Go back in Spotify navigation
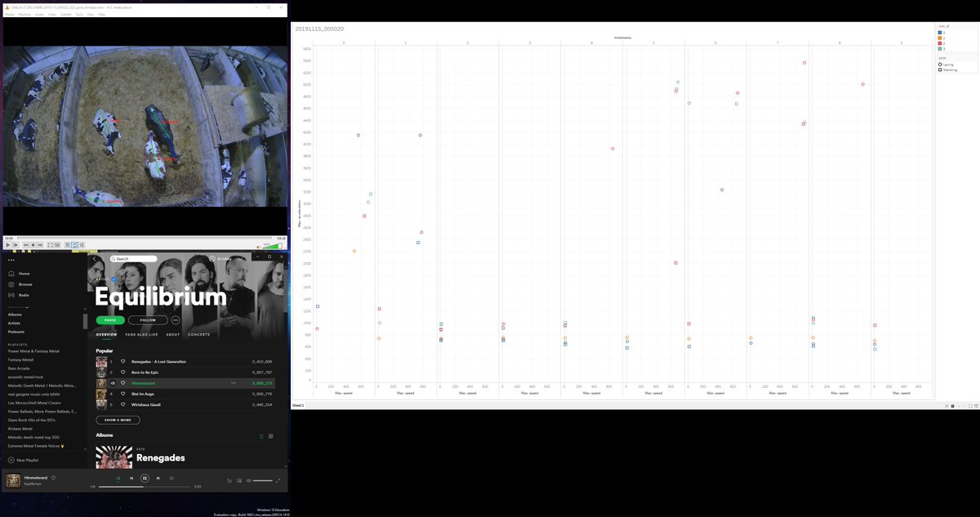This screenshot has width=980, height=517. point(95,259)
